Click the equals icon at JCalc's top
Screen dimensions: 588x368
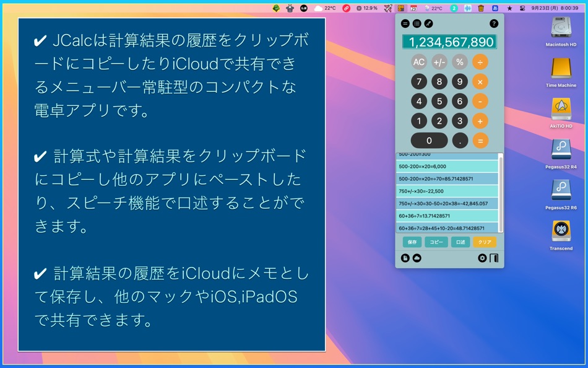point(405,24)
